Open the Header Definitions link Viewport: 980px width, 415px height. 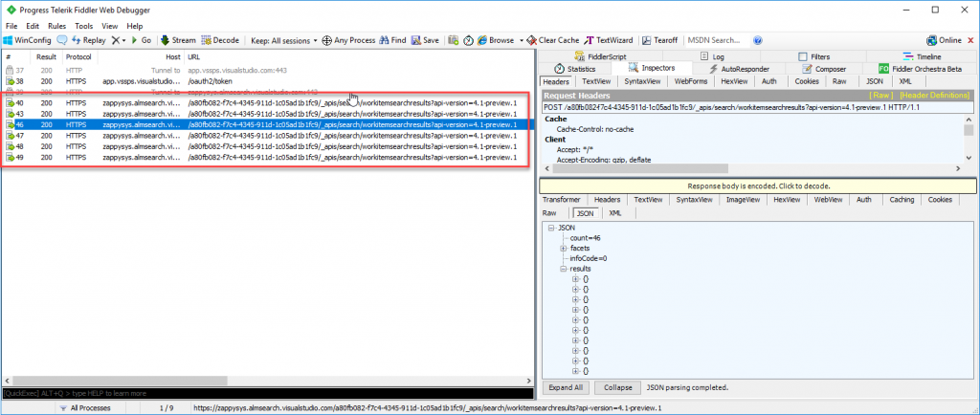[x=934, y=96]
